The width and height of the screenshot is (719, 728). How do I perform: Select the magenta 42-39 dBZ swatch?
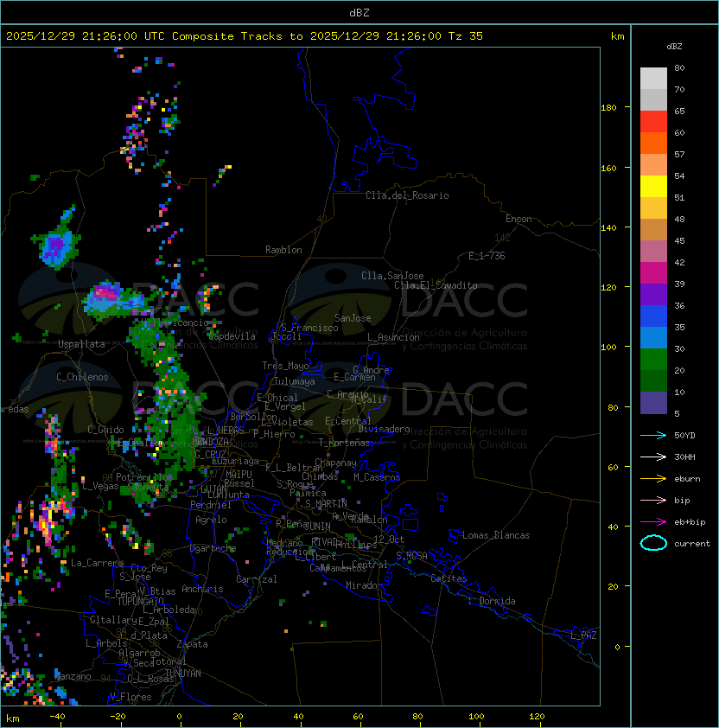point(653,273)
